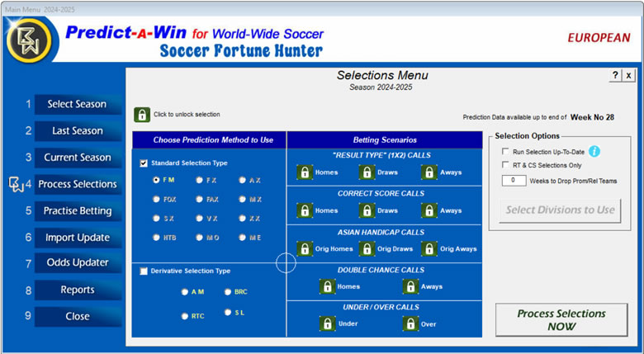
Task: Select the RTC derivative radio option
Action: coord(185,316)
